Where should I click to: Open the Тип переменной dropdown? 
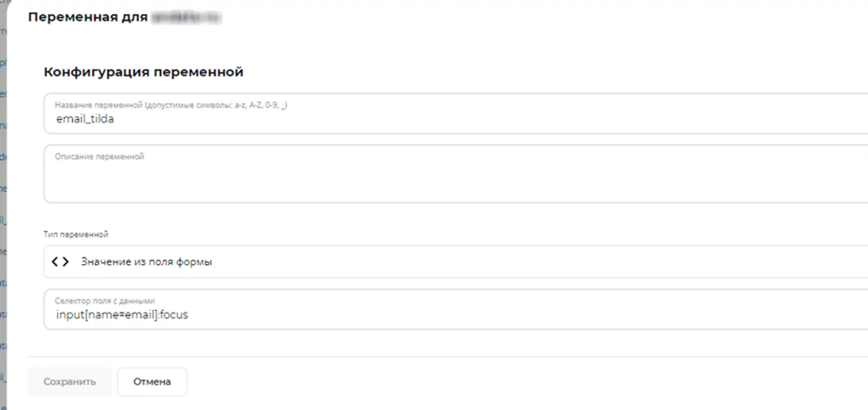coord(456,262)
